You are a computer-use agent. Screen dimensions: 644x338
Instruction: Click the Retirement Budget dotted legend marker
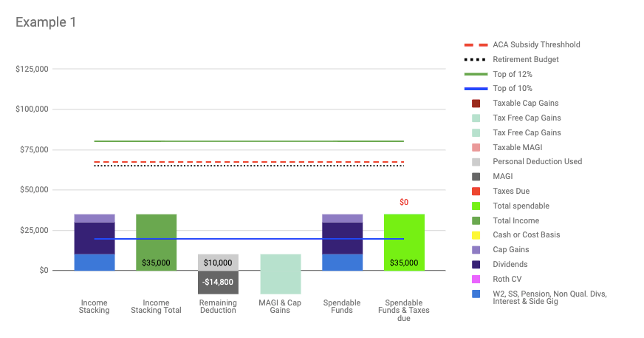[x=476, y=59]
